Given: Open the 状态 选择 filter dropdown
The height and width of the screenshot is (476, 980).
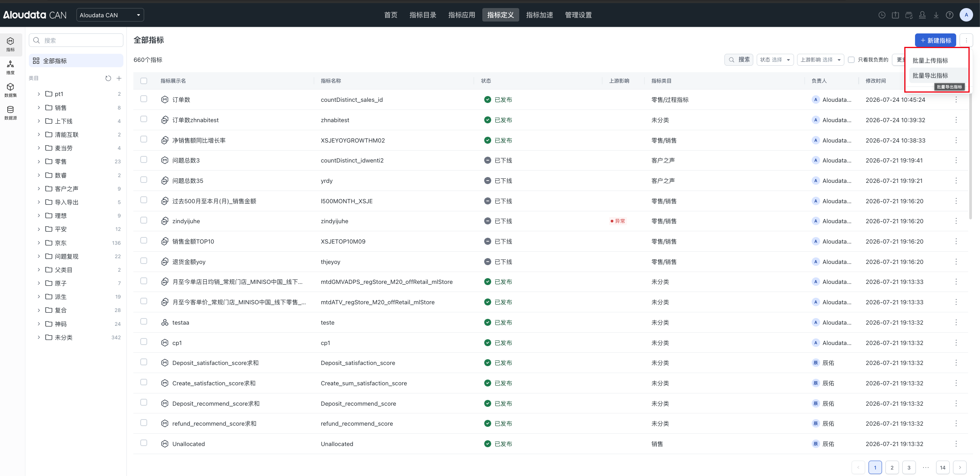Looking at the screenshot, I should (775, 60).
